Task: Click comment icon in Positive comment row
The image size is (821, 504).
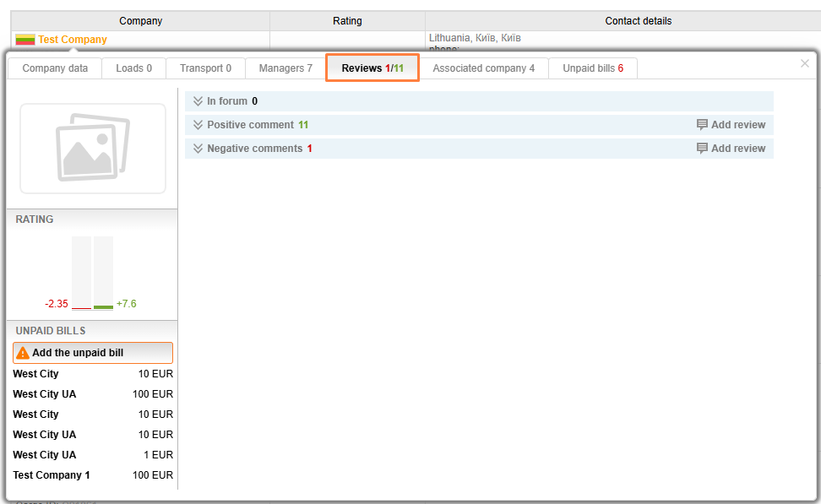Action: click(702, 125)
